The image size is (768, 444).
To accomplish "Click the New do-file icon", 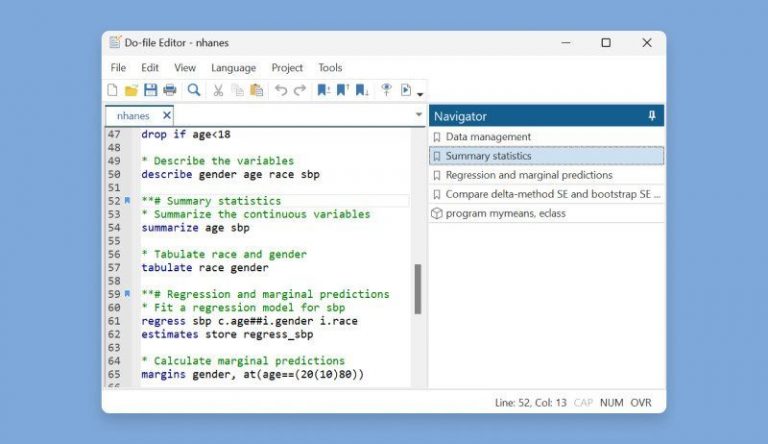I will point(114,90).
